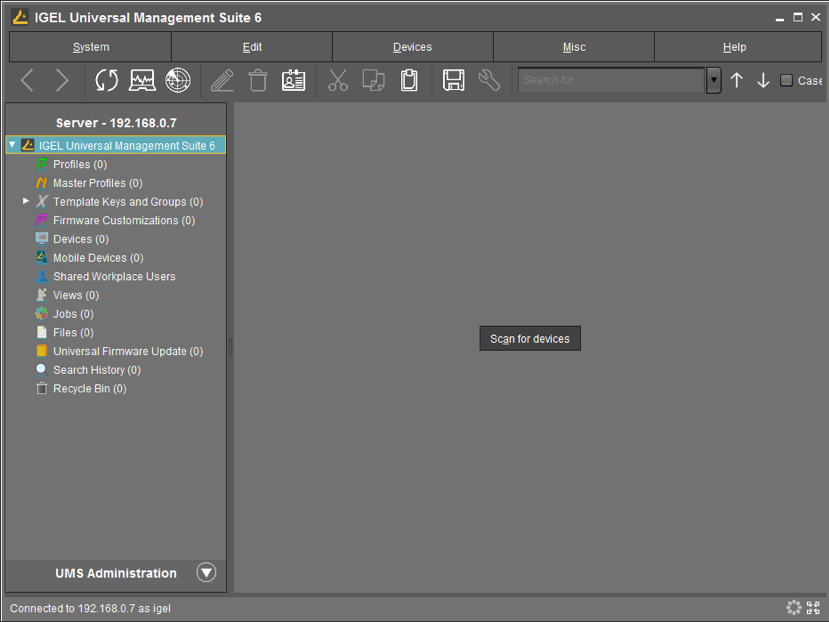
Task: Click the copy toolbar icon
Action: tap(373, 80)
